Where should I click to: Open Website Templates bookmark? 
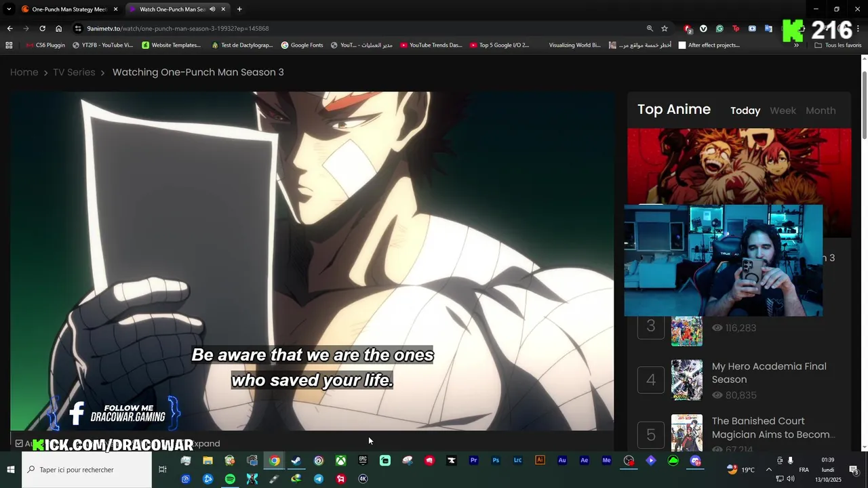(171, 45)
